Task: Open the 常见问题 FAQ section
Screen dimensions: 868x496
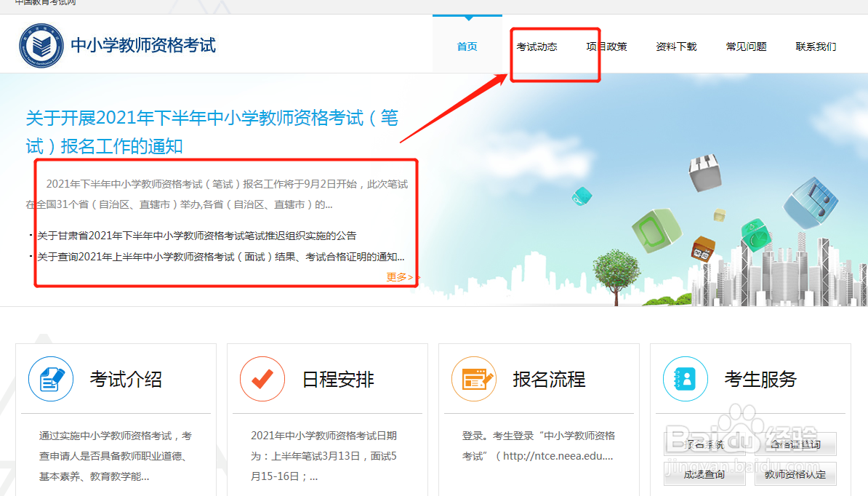Action: point(746,45)
